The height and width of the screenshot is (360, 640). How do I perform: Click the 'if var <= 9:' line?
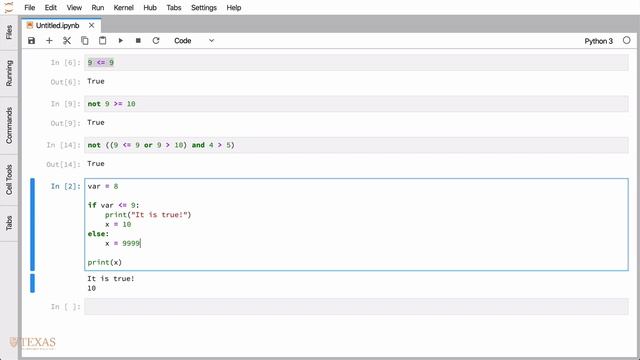pyautogui.click(x=113, y=205)
